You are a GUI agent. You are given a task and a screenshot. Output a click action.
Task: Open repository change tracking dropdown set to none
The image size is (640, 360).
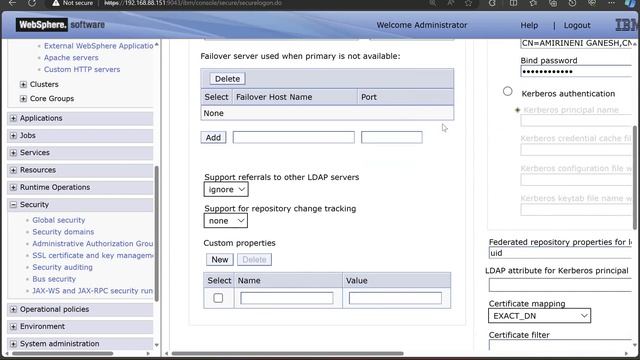tap(225, 221)
